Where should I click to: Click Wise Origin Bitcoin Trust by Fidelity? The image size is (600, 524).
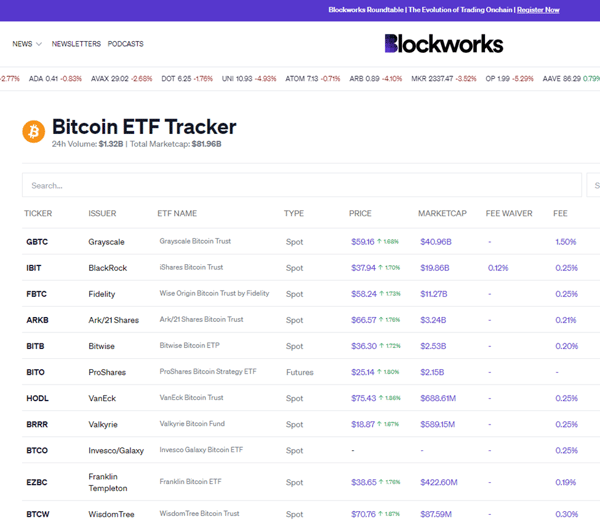coord(214,293)
